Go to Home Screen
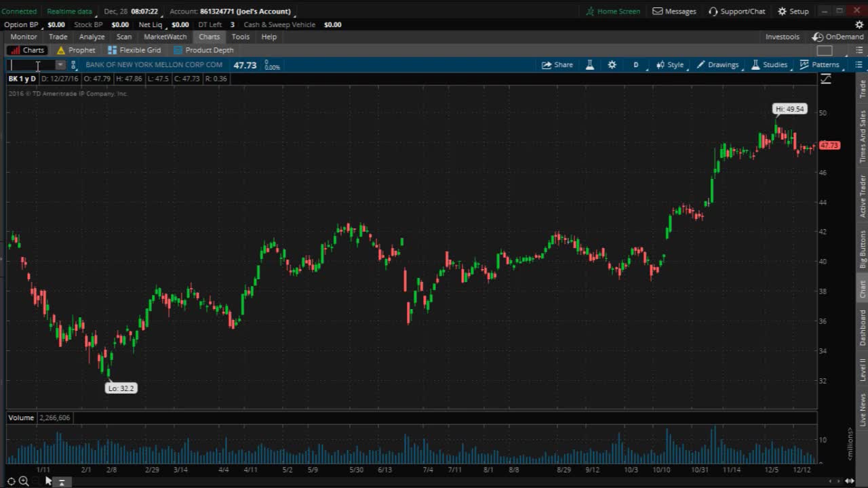 point(613,12)
